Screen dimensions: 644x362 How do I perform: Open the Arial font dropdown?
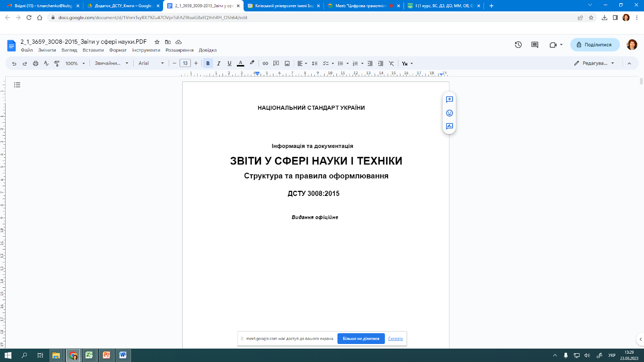(x=151, y=63)
